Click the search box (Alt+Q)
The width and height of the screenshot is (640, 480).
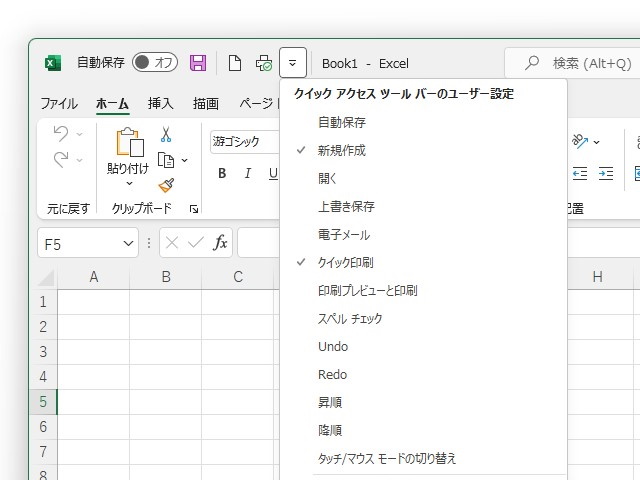coord(572,63)
